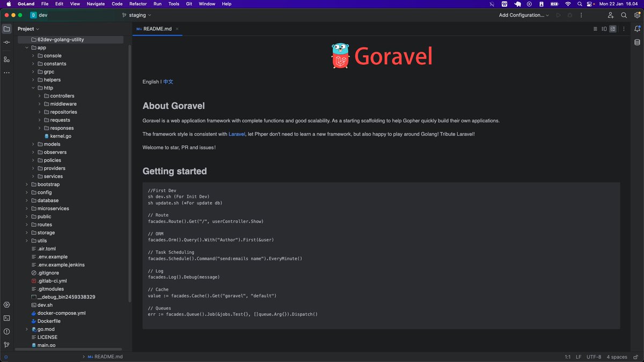Switch to editor-only markdown view

coord(595,29)
